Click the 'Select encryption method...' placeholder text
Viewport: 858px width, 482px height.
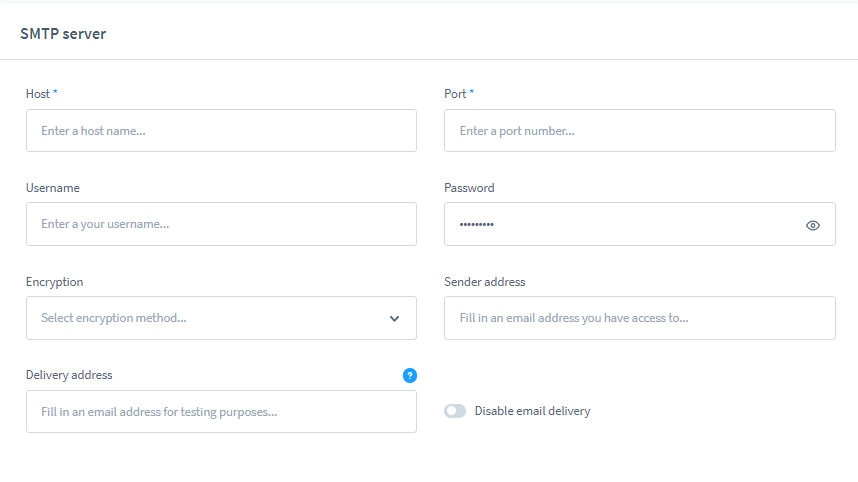click(114, 318)
